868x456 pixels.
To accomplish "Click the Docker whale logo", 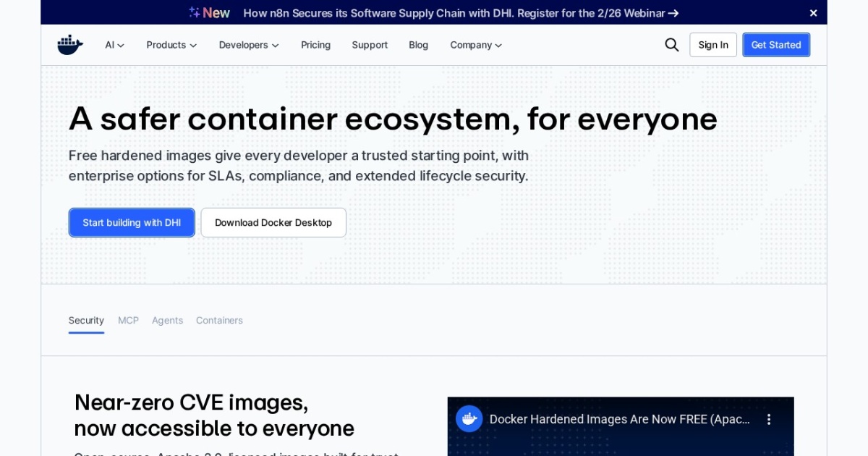I will [69, 44].
